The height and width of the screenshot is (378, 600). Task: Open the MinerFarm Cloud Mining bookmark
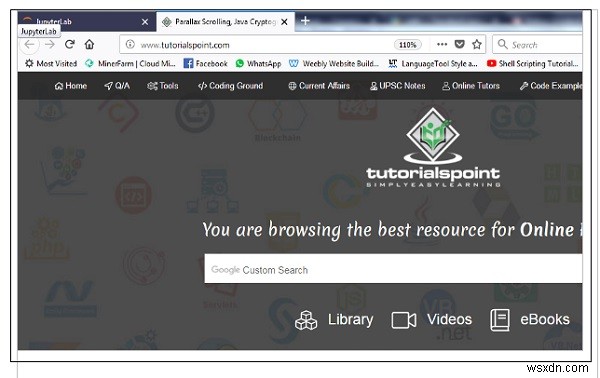point(130,64)
